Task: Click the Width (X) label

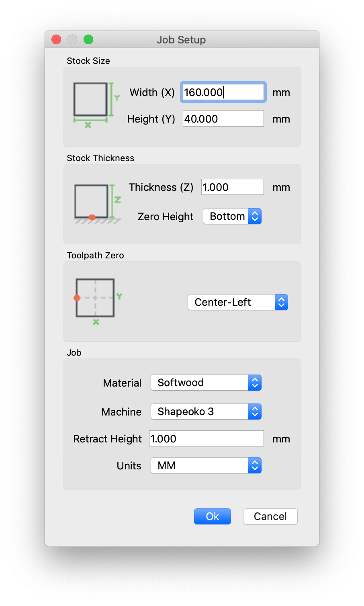Action: [x=152, y=92]
